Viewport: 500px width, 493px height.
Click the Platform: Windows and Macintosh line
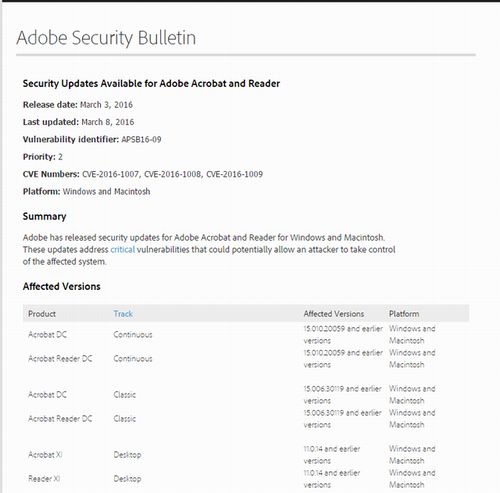click(86, 191)
